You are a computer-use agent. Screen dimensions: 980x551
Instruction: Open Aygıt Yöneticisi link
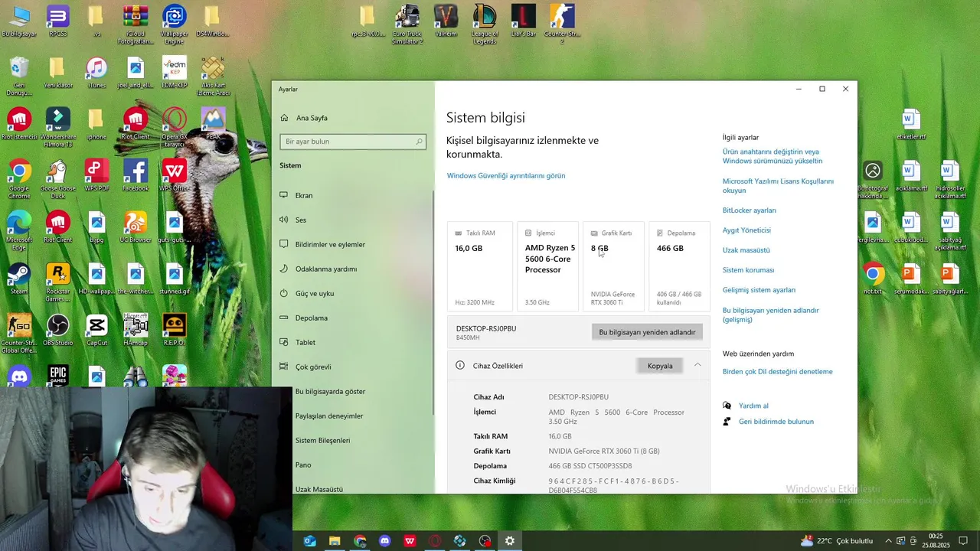[x=746, y=230]
